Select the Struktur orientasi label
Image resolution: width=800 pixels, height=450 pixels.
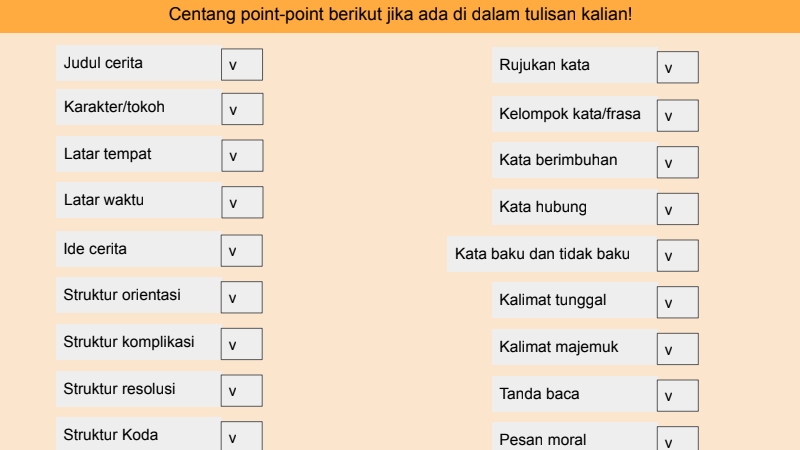coord(122,295)
